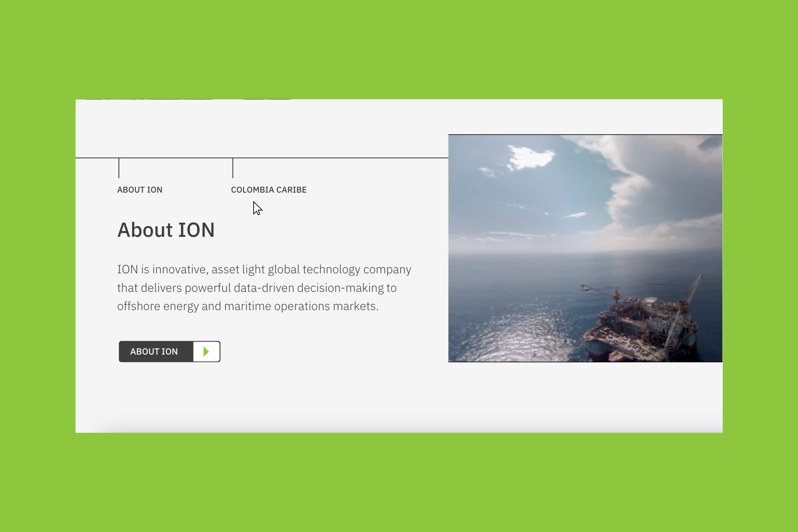This screenshot has height=532, width=798.
Task: Click the 'About ION' heading
Action: click(166, 230)
